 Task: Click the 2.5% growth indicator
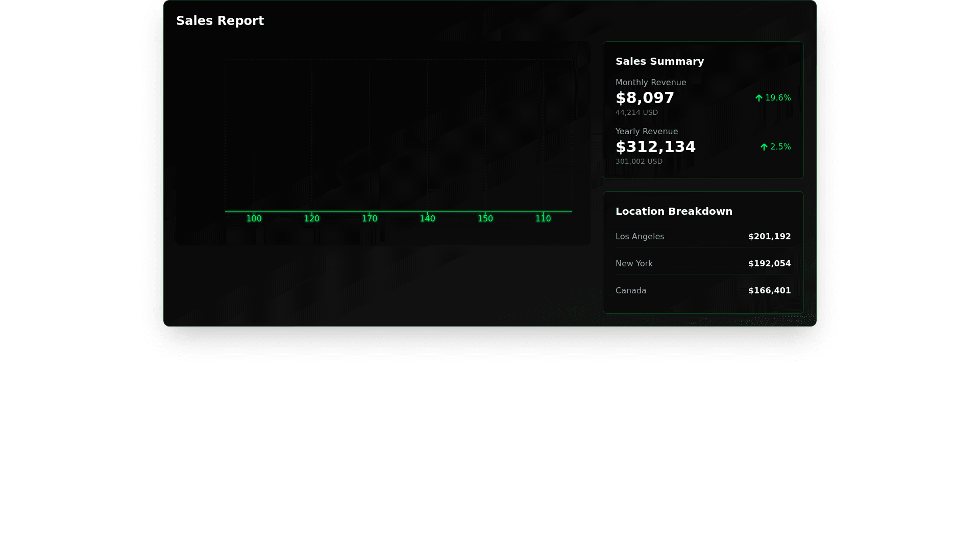point(780,147)
